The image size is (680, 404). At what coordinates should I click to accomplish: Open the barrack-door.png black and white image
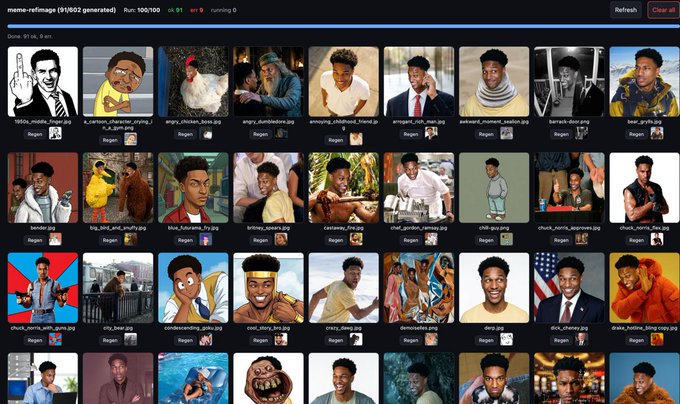(x=569, y=81)
